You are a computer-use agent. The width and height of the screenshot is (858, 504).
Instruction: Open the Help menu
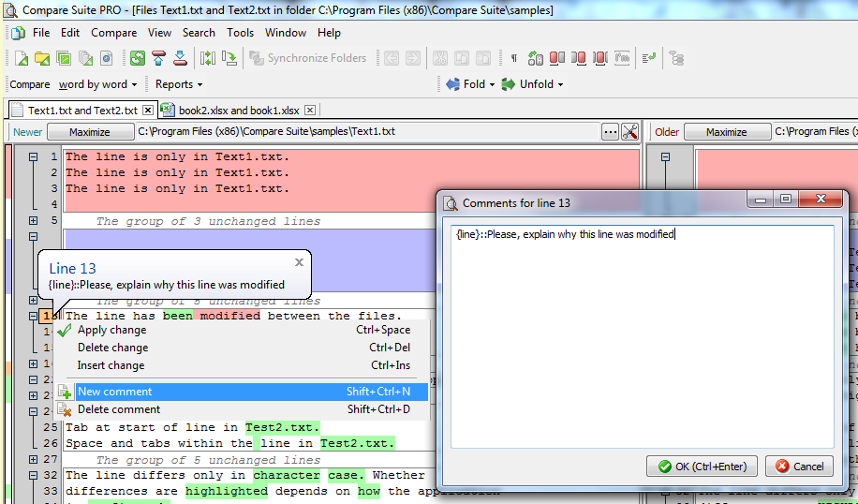pyautogui.click(x=329, y=33)
